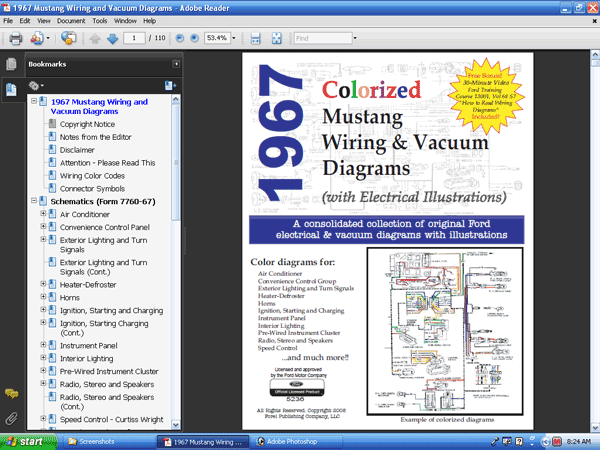Close the document with menu bar X
Screen dimensions: 600x450
[x=595, y=21]
